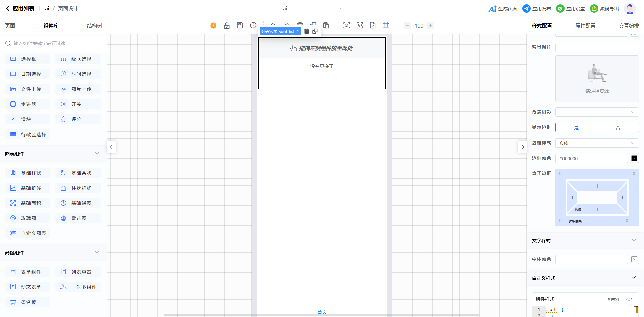The width and height of the screenshot is (644, 317).
Task: Click the lock icon in toolbar
Action: coord(227,25)
